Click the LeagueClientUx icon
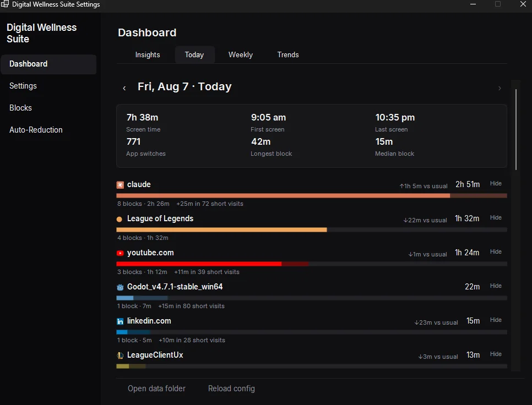Image resolution: width=532 pixels, height=405 pixels. click(x=120, y=355)
